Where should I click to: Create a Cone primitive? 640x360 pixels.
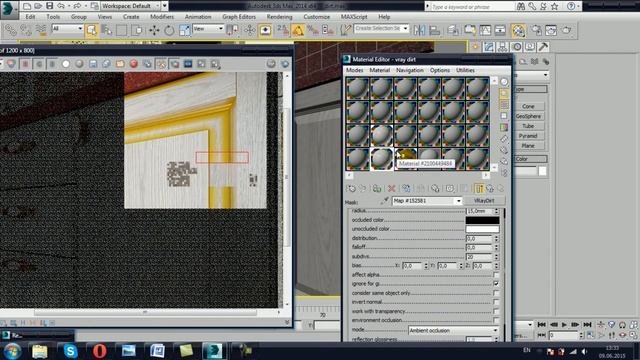[x=528, y=106]
